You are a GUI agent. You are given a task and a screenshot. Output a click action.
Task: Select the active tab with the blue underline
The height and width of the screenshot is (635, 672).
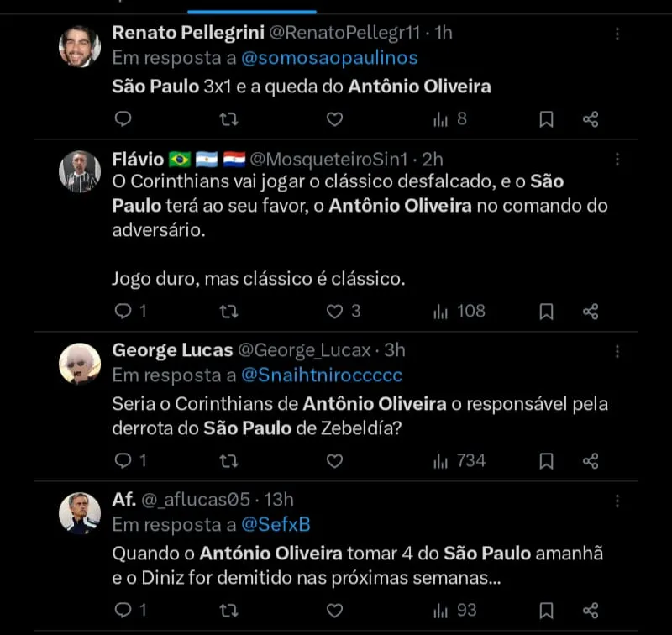pos(252,7)
